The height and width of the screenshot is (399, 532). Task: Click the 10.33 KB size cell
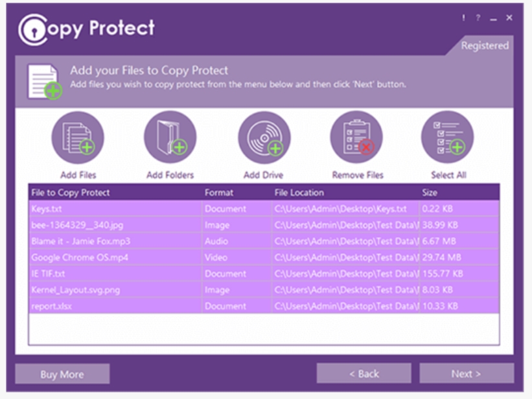pos(459,306)
